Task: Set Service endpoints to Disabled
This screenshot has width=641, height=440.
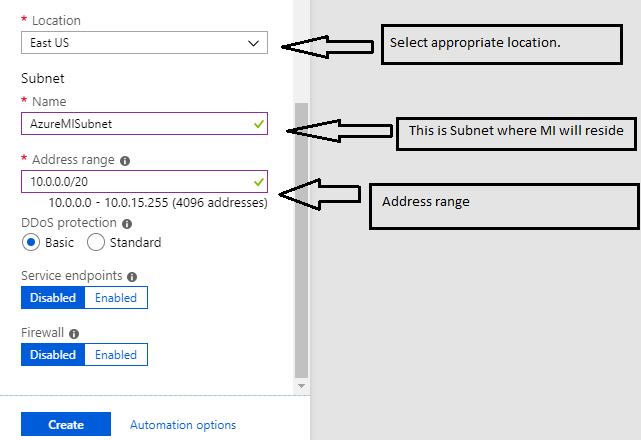Action: (x=53, y=298)
